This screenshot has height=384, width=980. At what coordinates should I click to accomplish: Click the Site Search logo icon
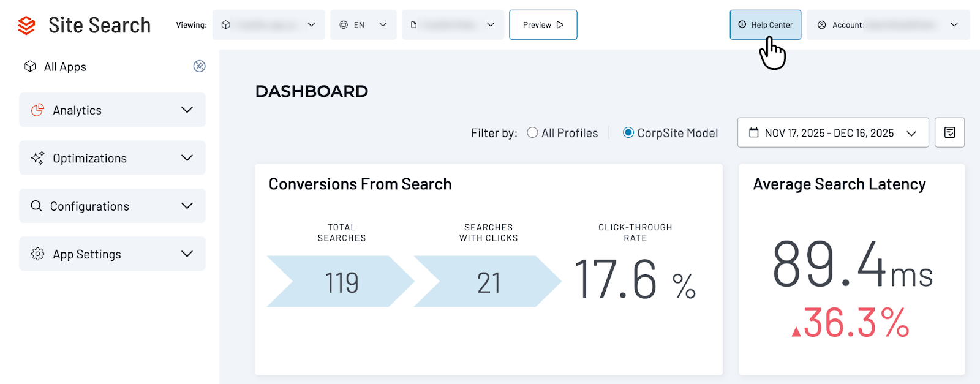click(x=26, y=25)
